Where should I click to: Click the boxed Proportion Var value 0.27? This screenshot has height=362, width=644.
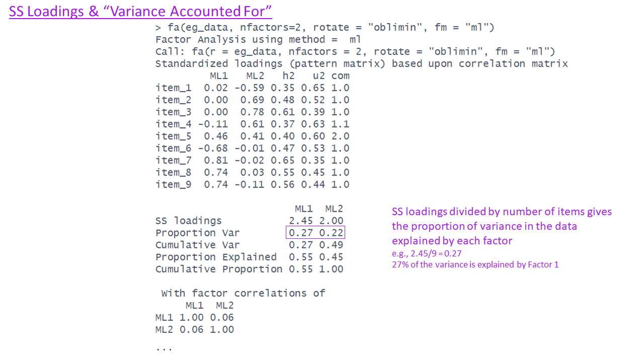pyautogui.click(x=301, y=233)
